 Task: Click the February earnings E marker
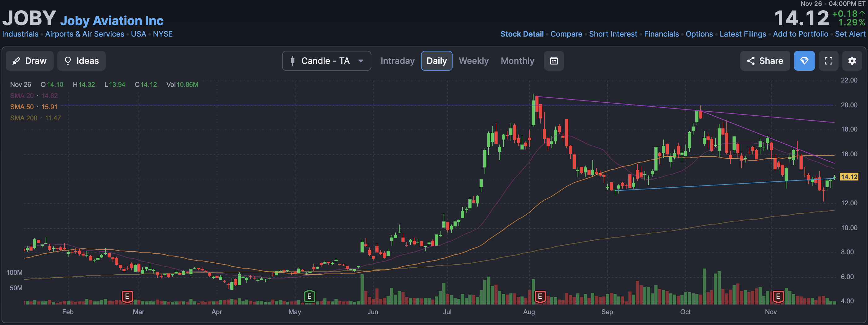click(127, 297)
